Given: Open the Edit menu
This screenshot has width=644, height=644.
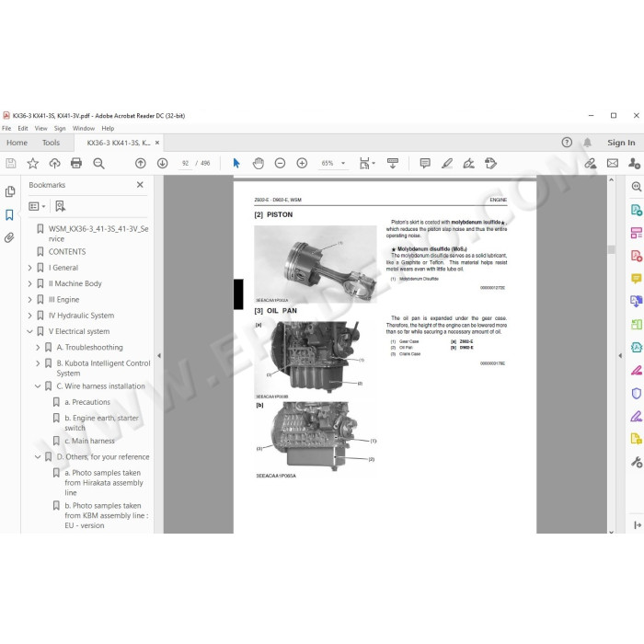Looking at the screenshot, I should (x=23, y=129).
